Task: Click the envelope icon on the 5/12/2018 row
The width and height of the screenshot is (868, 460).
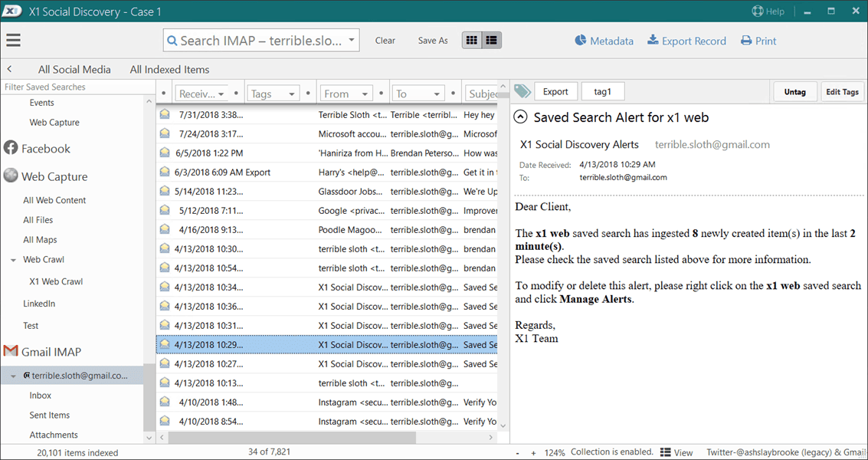Action: (165, 211)
